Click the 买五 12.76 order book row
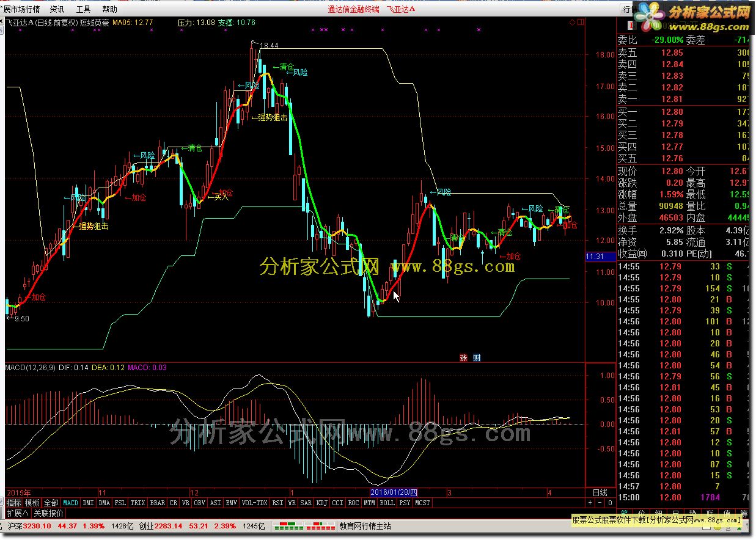Viewport: 756px width, 540px height. pyautogui.click(x=683, y=158)
